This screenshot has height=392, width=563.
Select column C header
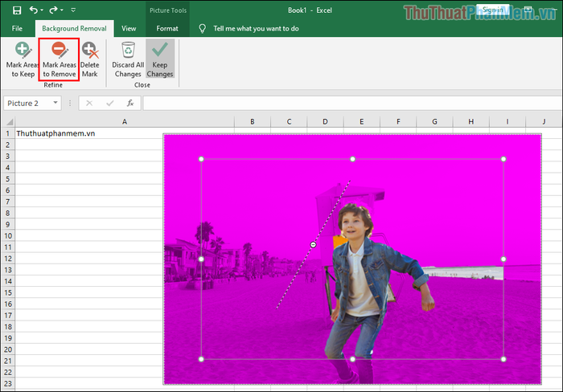point(289,121)
